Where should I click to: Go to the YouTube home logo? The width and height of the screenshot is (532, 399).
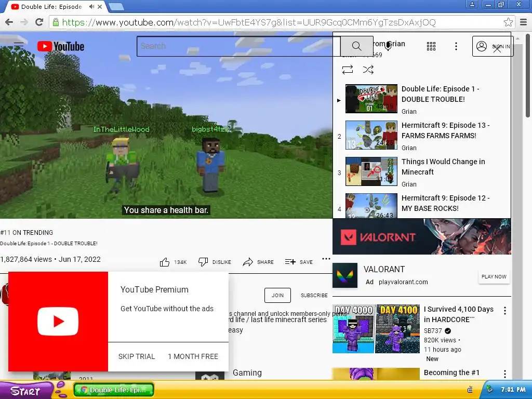[61, 46]
